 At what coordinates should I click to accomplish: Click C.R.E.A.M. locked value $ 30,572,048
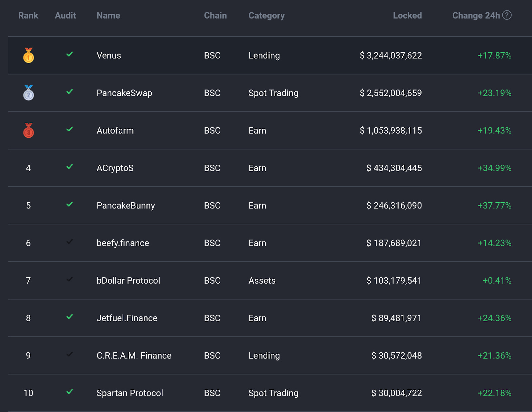pyautogui.click(x=396, y=356)
